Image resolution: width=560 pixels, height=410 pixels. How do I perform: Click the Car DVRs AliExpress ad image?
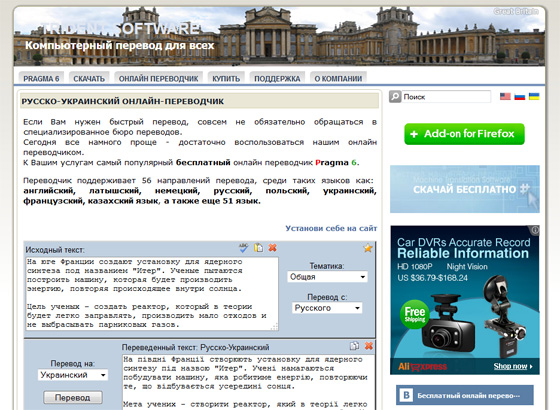point(465,300)
